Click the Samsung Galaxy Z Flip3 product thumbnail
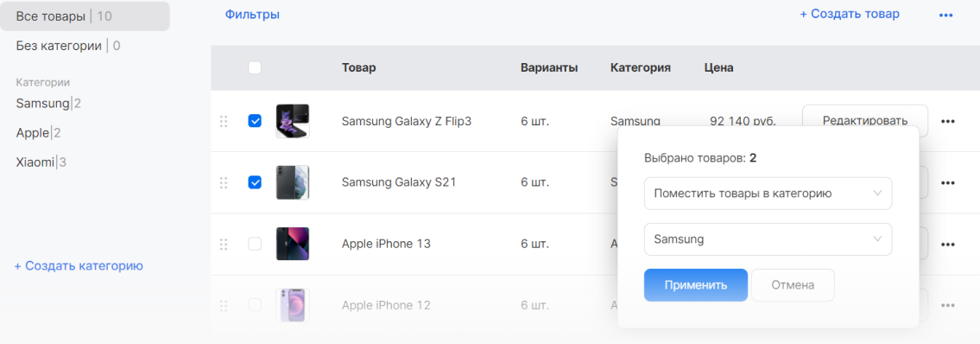Screen dimensions: 980x344 [293, 121]
